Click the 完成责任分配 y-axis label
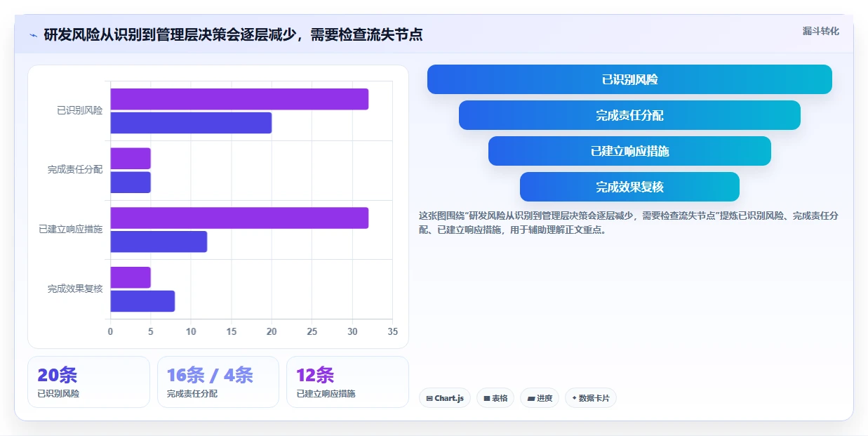This screenshot has width=868, height=436. tap(75, 169)
